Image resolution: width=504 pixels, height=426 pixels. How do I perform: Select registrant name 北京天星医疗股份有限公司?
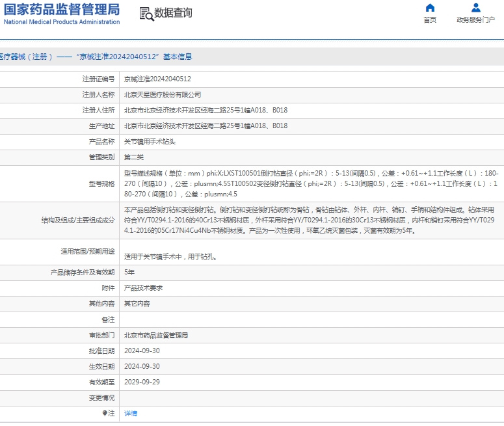pos(163,95)
